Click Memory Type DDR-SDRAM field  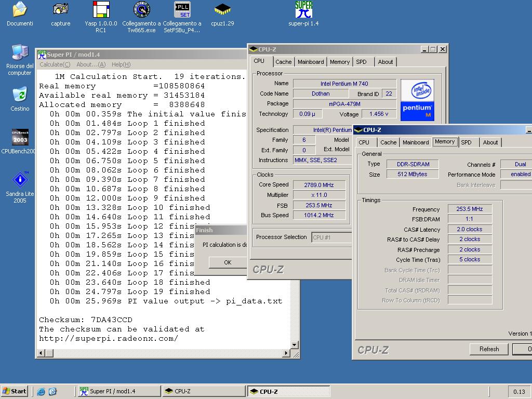(413, 164)
